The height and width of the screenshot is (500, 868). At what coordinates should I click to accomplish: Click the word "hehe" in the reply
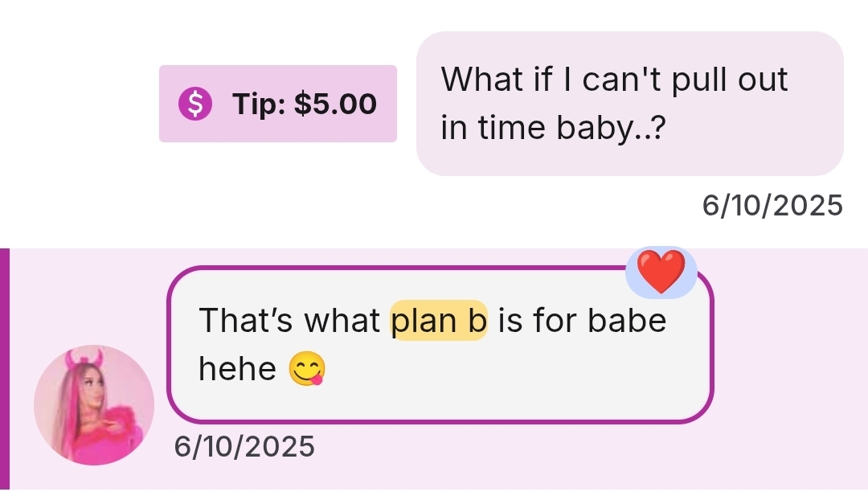click(237, 369)
